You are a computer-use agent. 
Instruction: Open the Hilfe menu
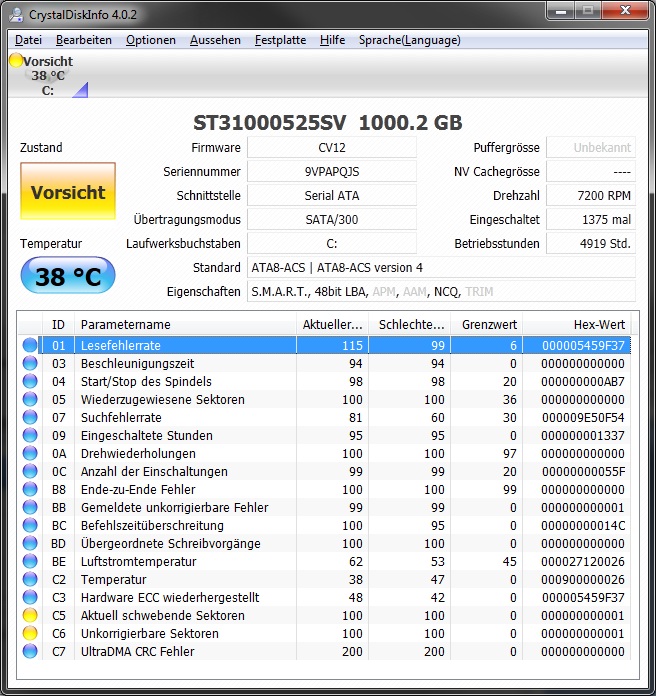tap(333, 40)
